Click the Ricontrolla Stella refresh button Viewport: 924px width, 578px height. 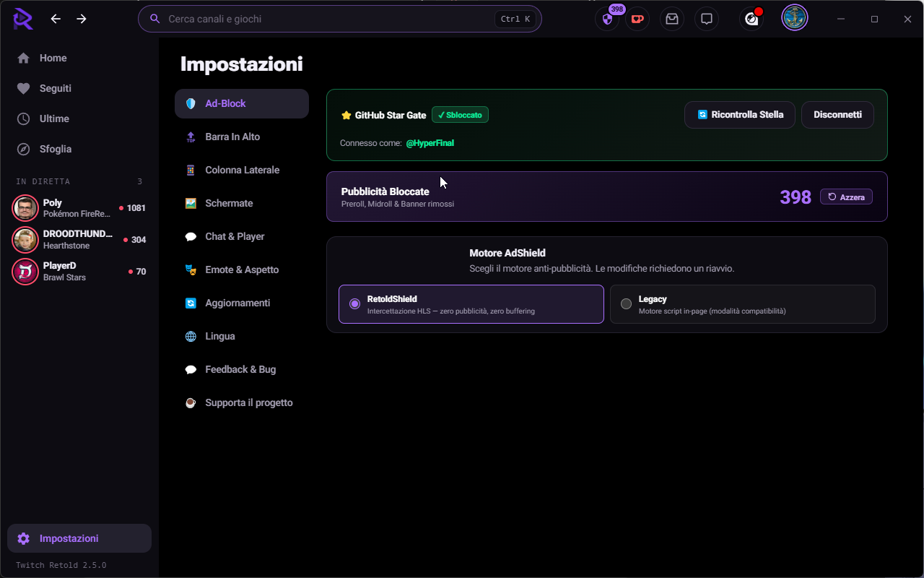[x=740, y=115]
